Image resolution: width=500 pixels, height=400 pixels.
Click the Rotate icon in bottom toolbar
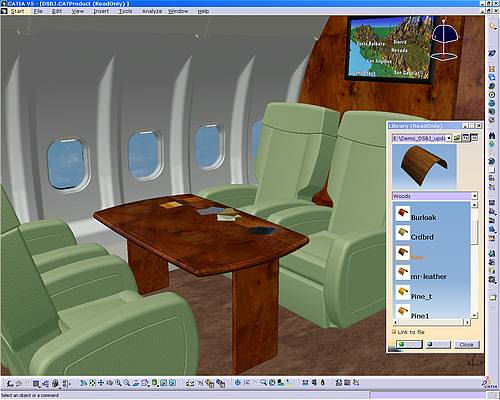pyautogui.click(x=109, y=383)
